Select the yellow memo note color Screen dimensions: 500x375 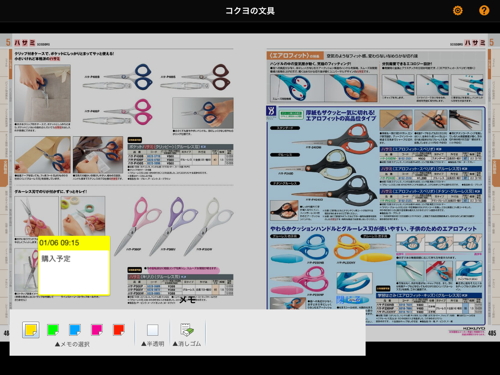(31, 330)
